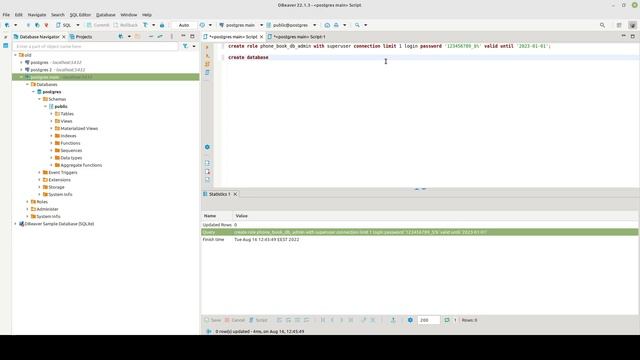Click the editor settings gear icon

[x=207, y=147]
